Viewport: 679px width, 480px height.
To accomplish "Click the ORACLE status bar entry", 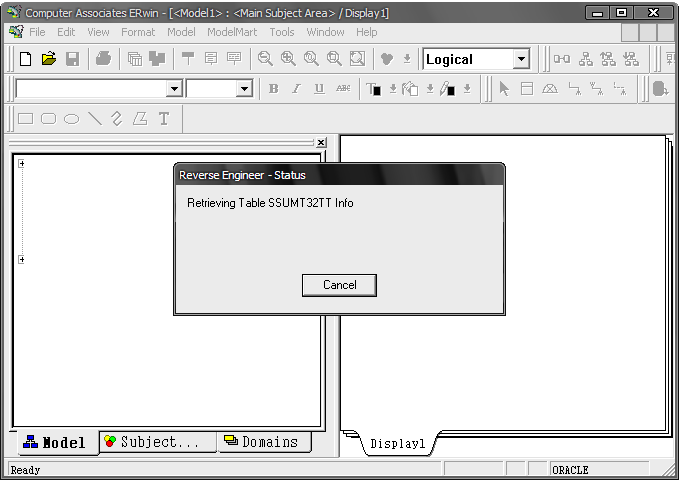I will coord(599,470).
